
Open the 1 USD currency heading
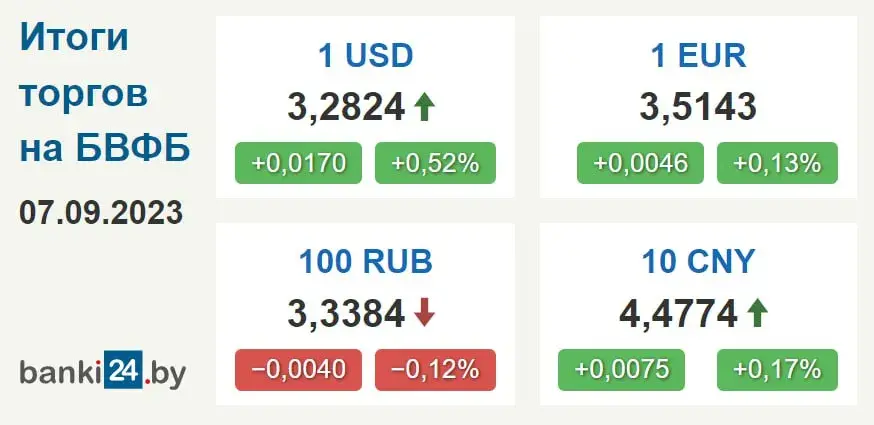pos(366,56)
